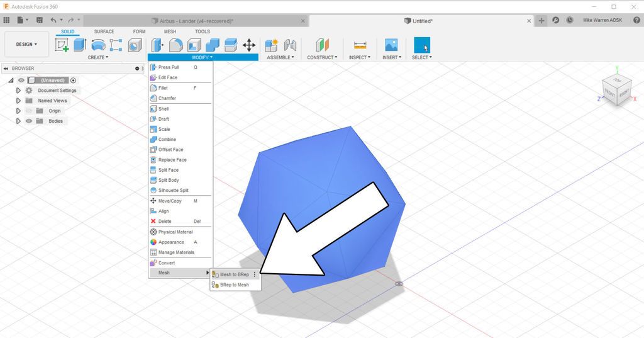The image size is (644, 338).
Task: Choose BRep to Mesh from submenu
Action: tap(235, 284)
